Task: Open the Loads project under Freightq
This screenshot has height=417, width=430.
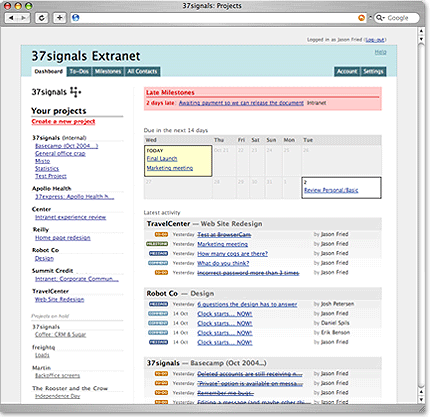Action: click(x=42, y=355)
